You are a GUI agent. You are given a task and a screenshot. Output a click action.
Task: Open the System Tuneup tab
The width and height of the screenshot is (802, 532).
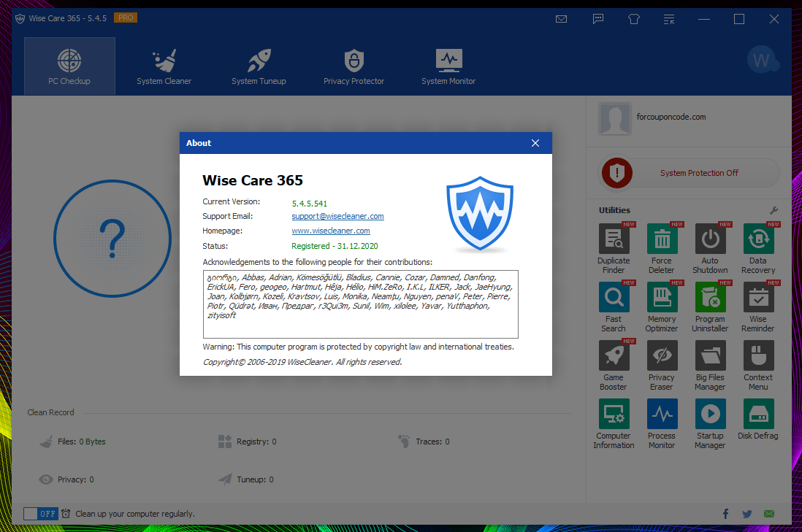click(259, 66)
